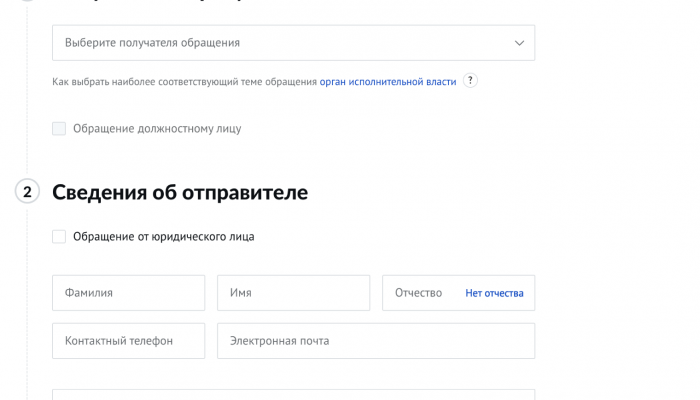Screen dimensions: 700x400
Task: Focus the 'Электронная почта' field
Action: 375,341
